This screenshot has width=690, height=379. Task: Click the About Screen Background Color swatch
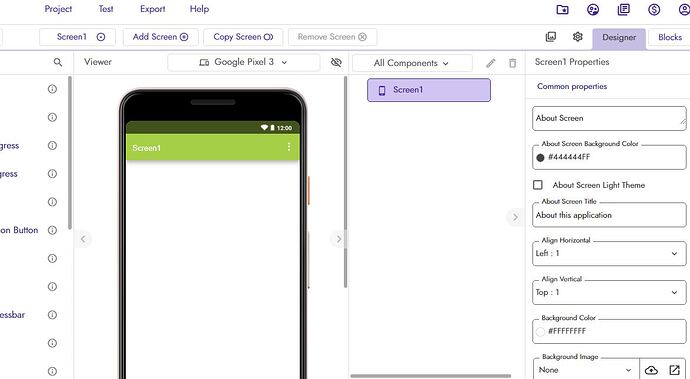click(x=540, y=158)
